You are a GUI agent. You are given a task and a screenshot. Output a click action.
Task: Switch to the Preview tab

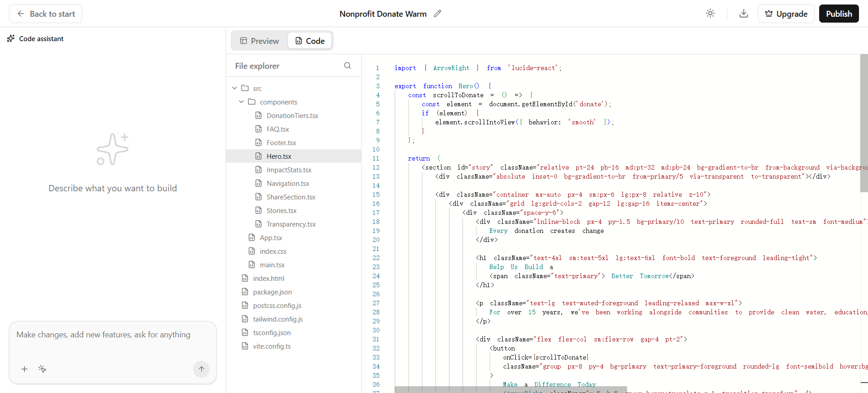259,41
